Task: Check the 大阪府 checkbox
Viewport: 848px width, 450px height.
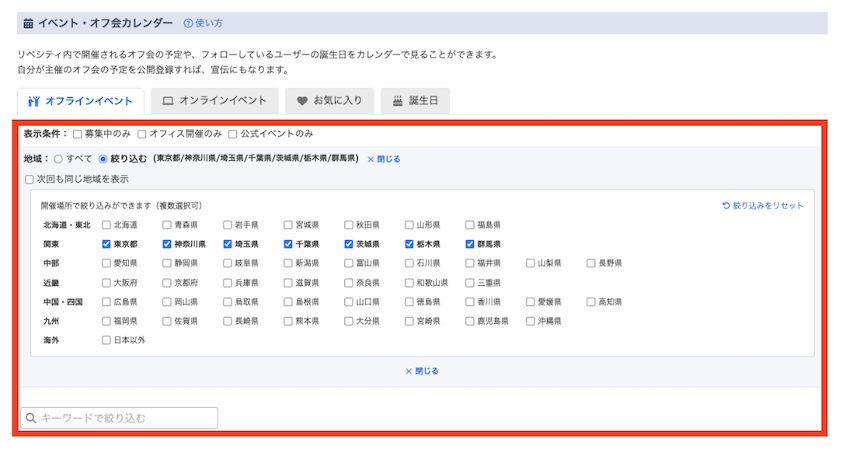Action: click(106, 283)
